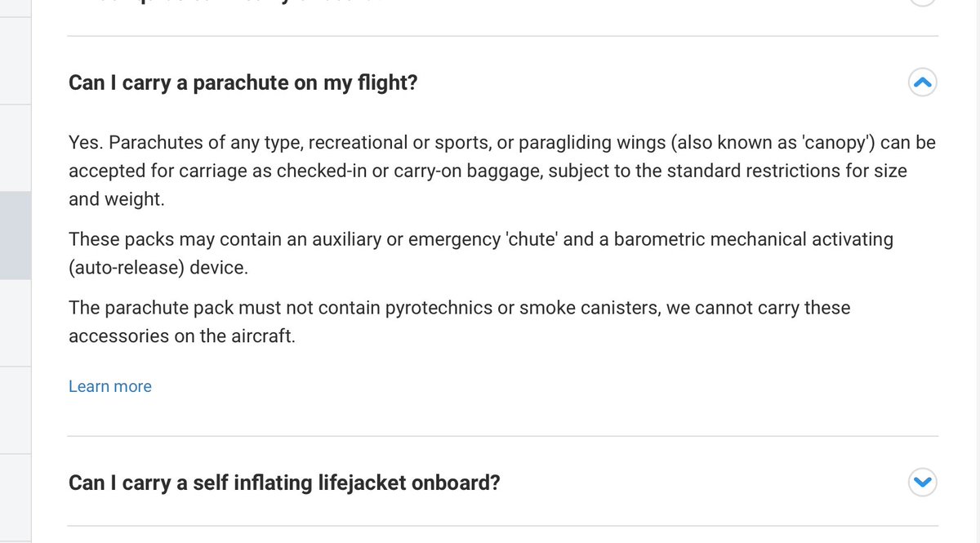The width and height of the screenshot is (980, 543).
Task: Select the sidebar row below the highlighted item
Action: 15,323
